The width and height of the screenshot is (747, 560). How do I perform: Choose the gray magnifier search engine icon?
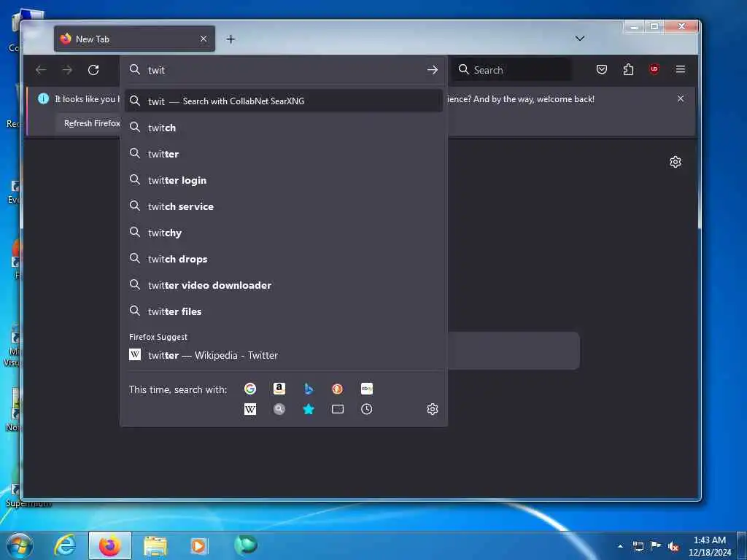[x=279, y=409]
